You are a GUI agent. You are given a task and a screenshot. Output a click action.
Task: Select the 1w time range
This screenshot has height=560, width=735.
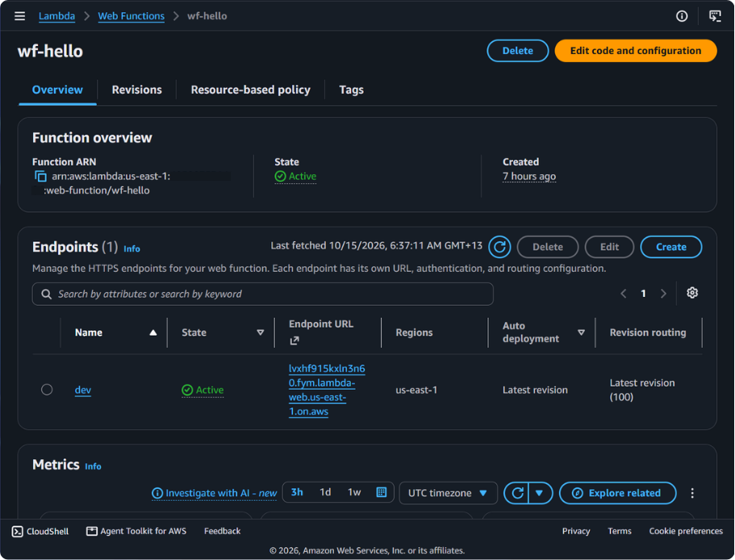pos(354,492)
